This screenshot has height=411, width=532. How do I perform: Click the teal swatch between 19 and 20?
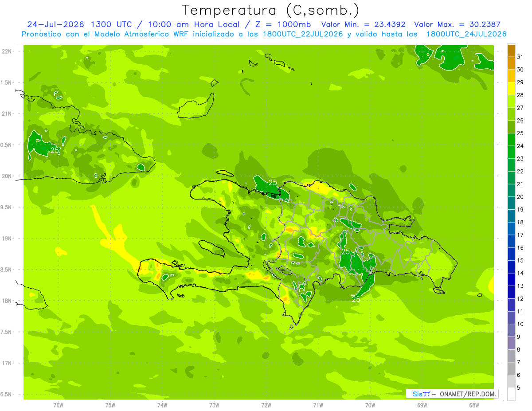[x=511, y=203]
